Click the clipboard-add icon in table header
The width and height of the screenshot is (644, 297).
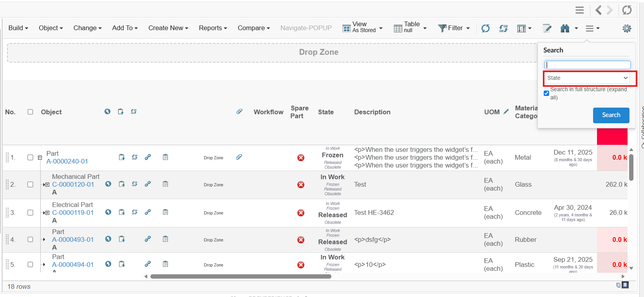click(121, 112)
